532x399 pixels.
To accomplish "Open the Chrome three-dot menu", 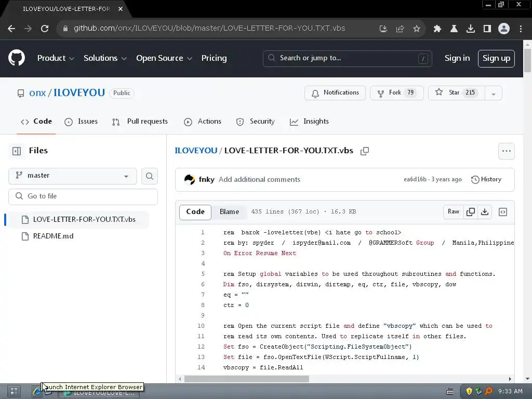I will [521, 29].
